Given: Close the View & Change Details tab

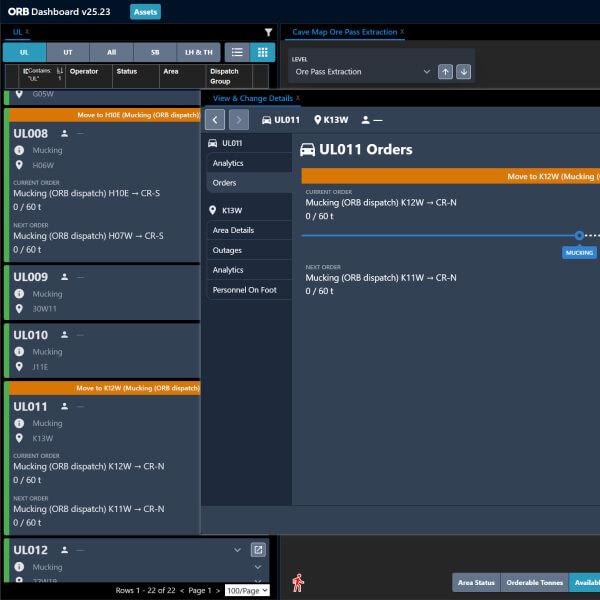Looking at the screenshot, I should tap(298, 98).
